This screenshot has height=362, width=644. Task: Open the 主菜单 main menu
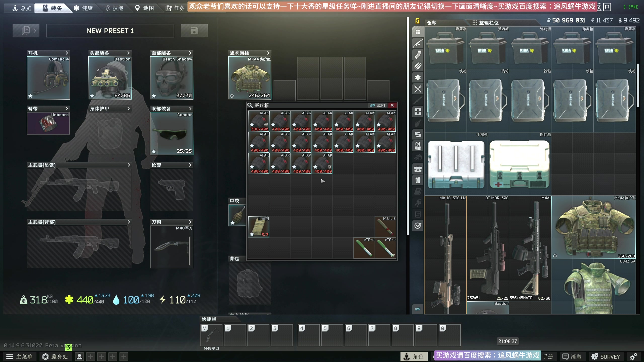tap(20, 356)
